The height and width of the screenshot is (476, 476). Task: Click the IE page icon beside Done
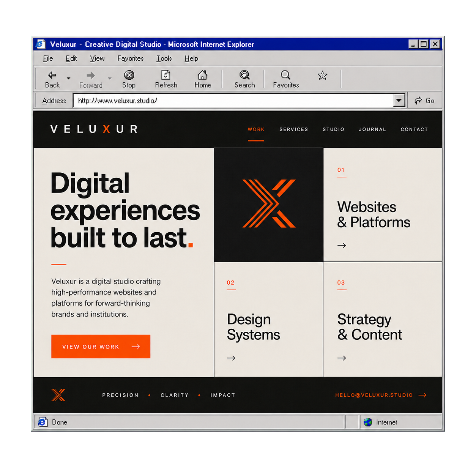point(43,422)
